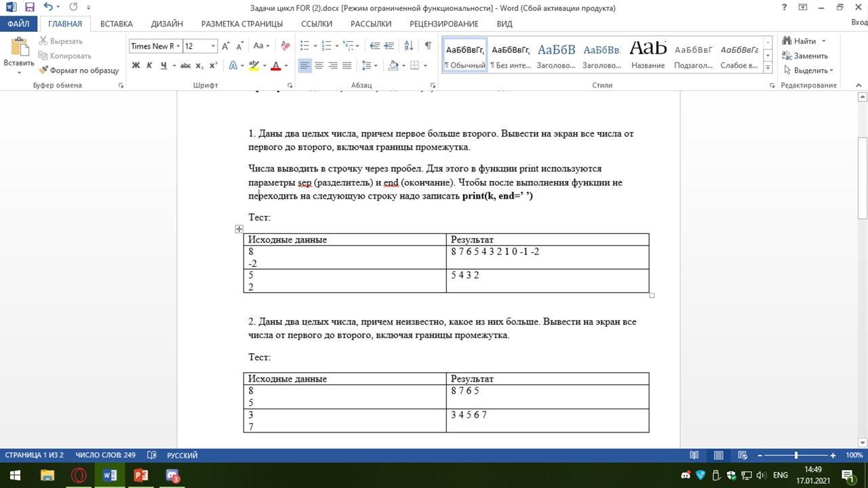Open PowerPoint from the taskbar
This screenshot has height=488, width=868.
point(141,475)
